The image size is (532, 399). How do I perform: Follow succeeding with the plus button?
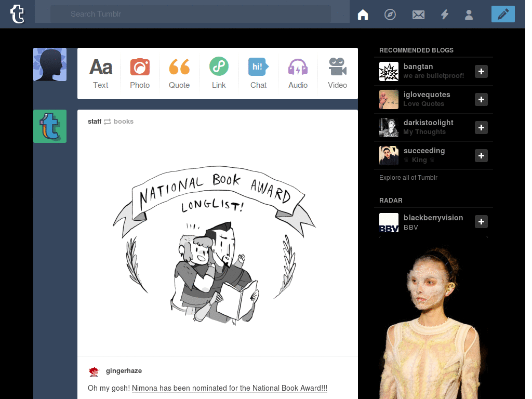481,156
